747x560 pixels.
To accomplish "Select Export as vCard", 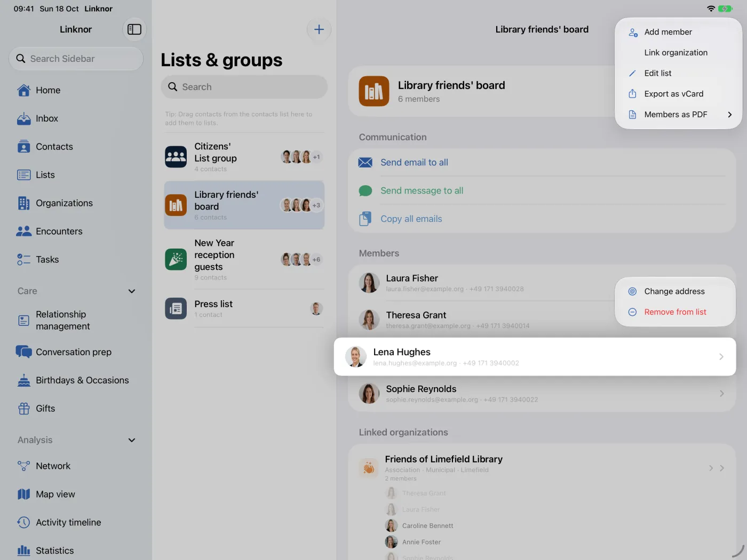I will [x=678, y=94].
